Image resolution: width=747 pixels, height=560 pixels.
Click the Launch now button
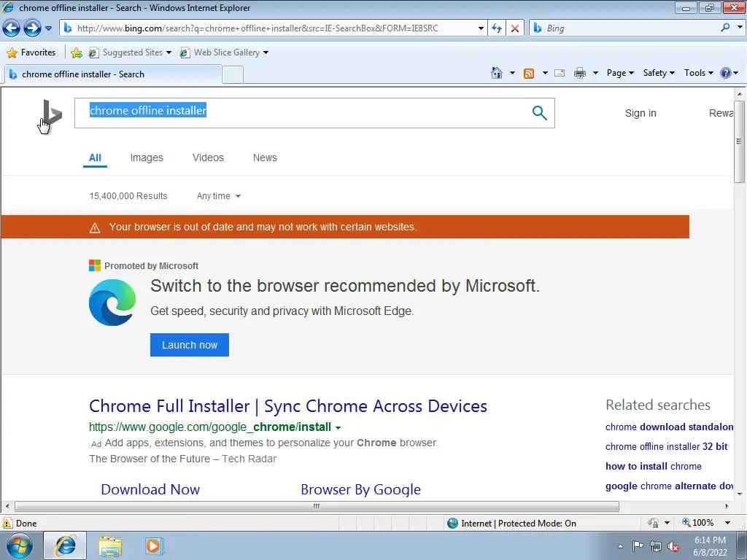190,345
